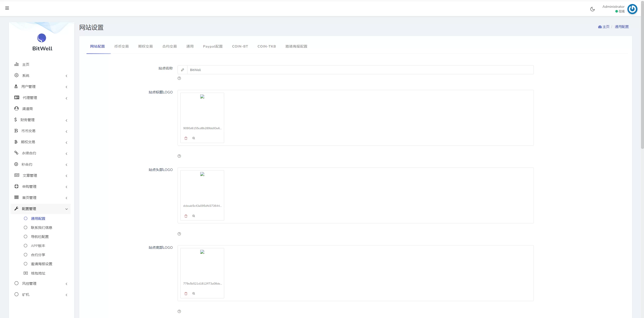Toggle the hamburger sidebar menu
The width and height of the screenshot is (644, 318).
pos(7,8)
